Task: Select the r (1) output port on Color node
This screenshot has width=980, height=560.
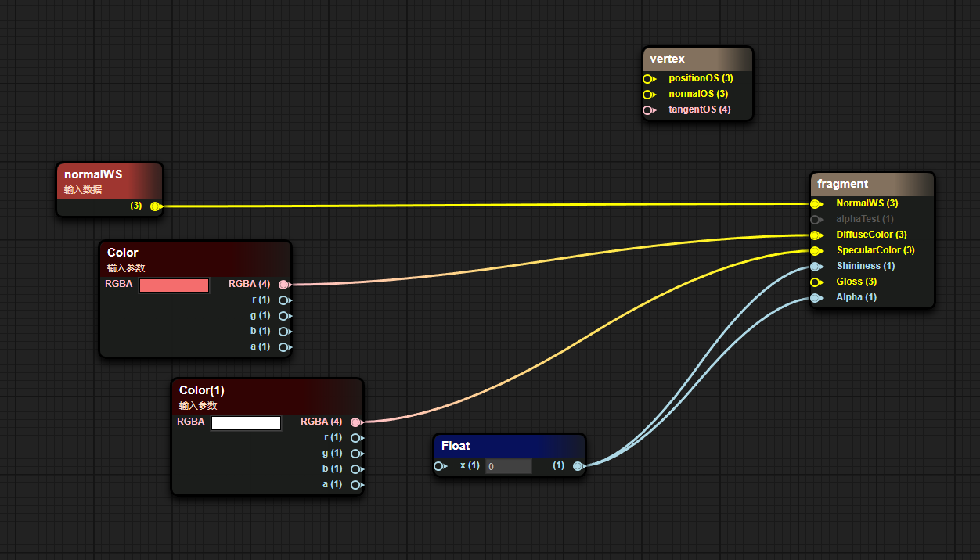Action: (x=284, y=300)
